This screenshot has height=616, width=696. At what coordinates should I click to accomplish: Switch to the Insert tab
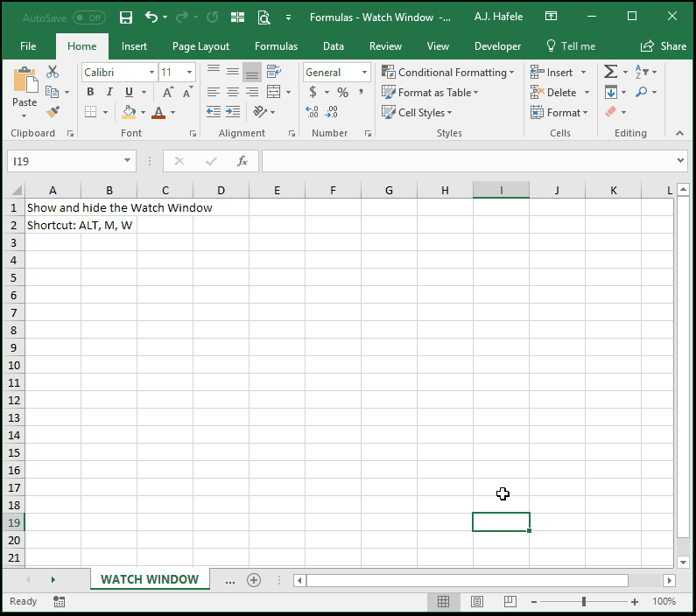[x=134, y=46]
